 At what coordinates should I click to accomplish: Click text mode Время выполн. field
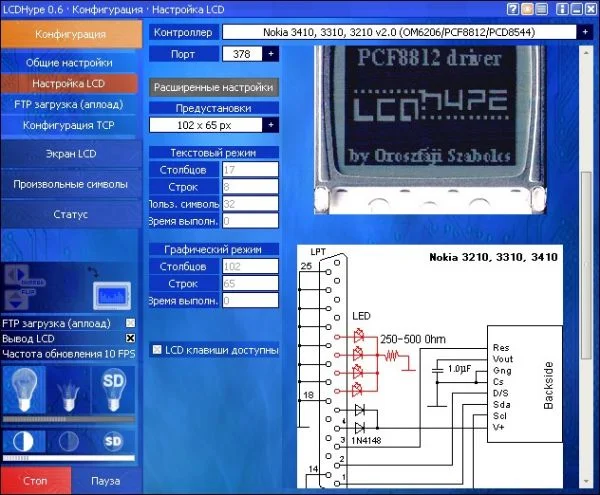tap(251, 221)
